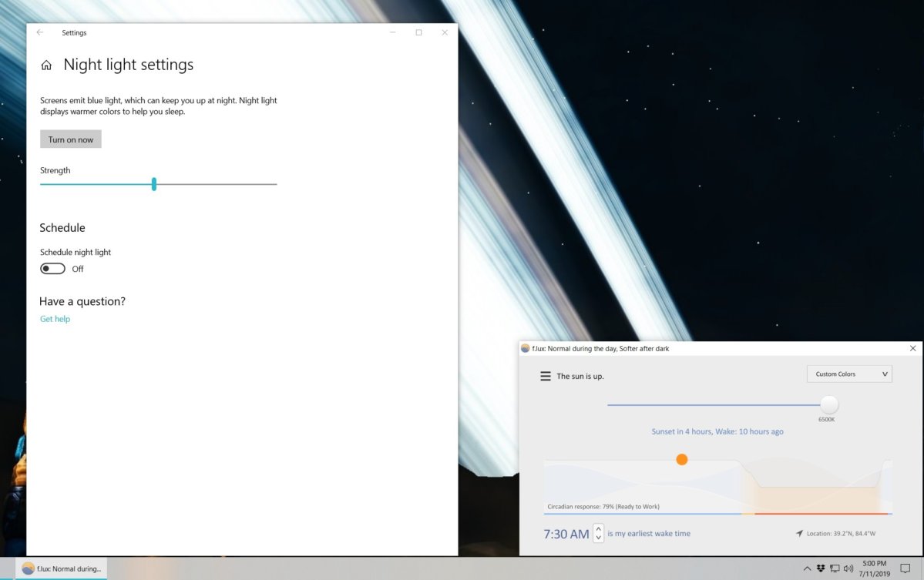This screenshot has width=924, height=580.
Task: Show hidden icons in the system tray
Action: pos(807,568)
